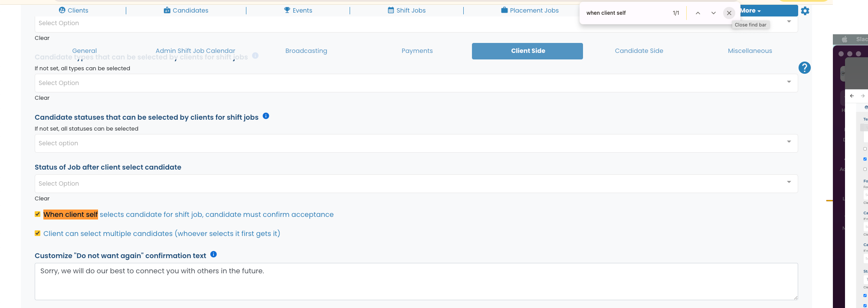Show info for candidate statuses setting
This screenshot has height=308, width=868.
tap(266, 116)
